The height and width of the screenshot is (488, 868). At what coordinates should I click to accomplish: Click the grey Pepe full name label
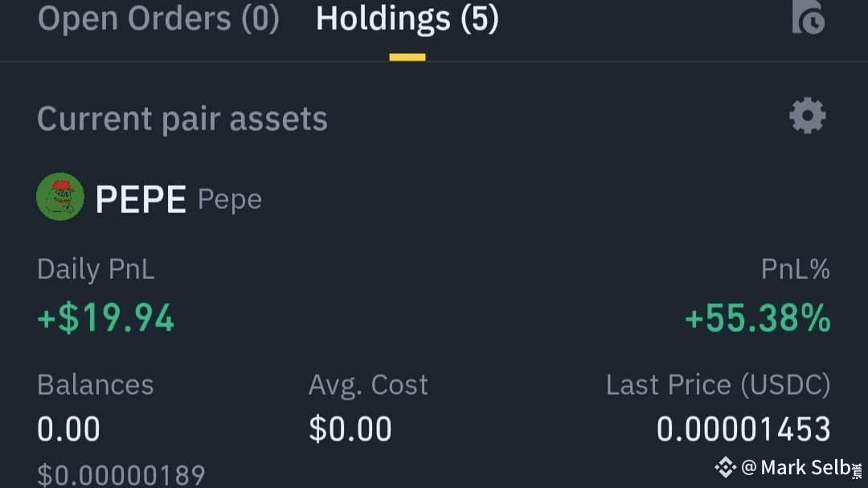pos(230,200)
